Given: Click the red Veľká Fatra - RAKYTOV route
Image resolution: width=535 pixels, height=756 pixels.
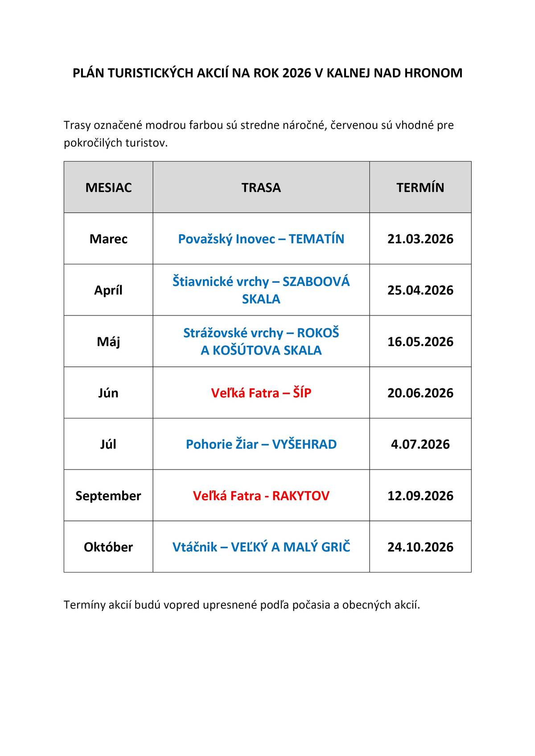Looking at the screenshot, I should [261, 496].
